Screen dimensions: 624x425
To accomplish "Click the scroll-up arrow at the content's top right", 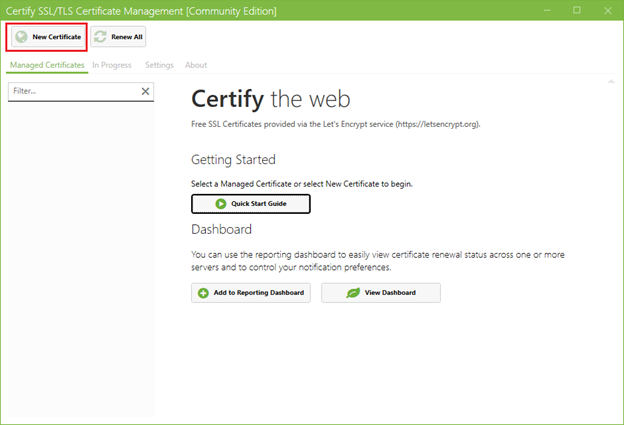I will [611, 81].
